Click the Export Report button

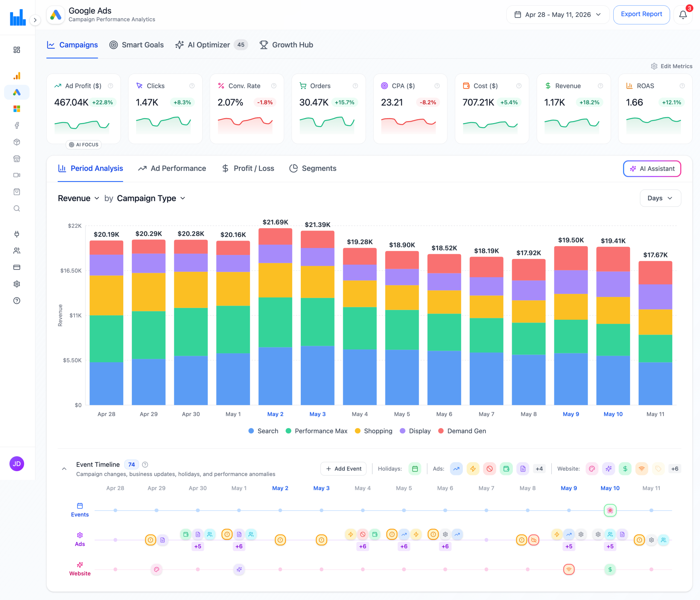tap(641, 14)
